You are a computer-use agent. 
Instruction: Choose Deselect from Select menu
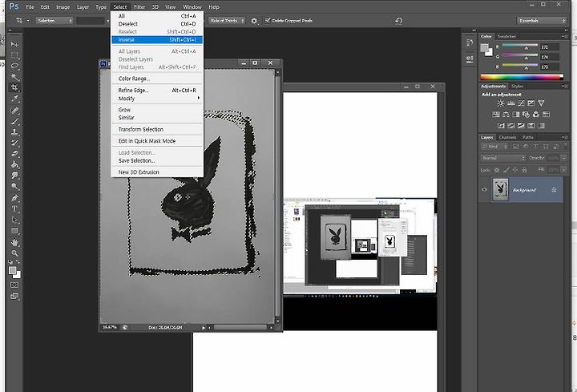tap(157, 24)
